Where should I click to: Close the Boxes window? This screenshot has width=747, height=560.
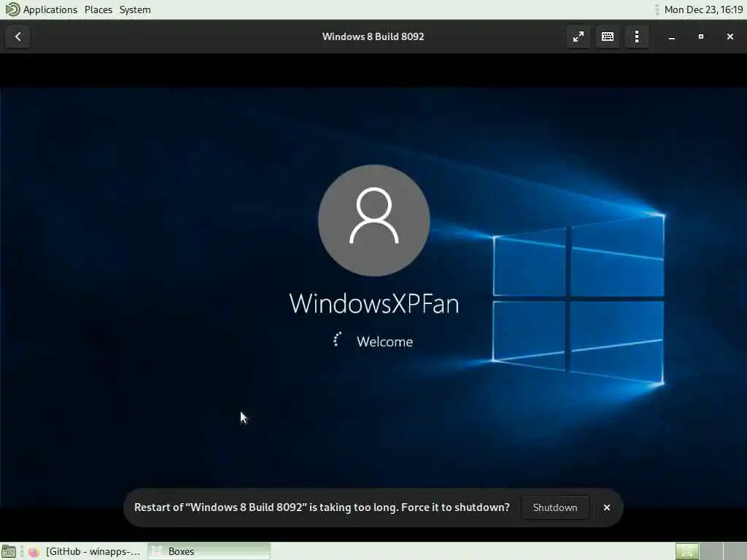[x=729, y=36]
